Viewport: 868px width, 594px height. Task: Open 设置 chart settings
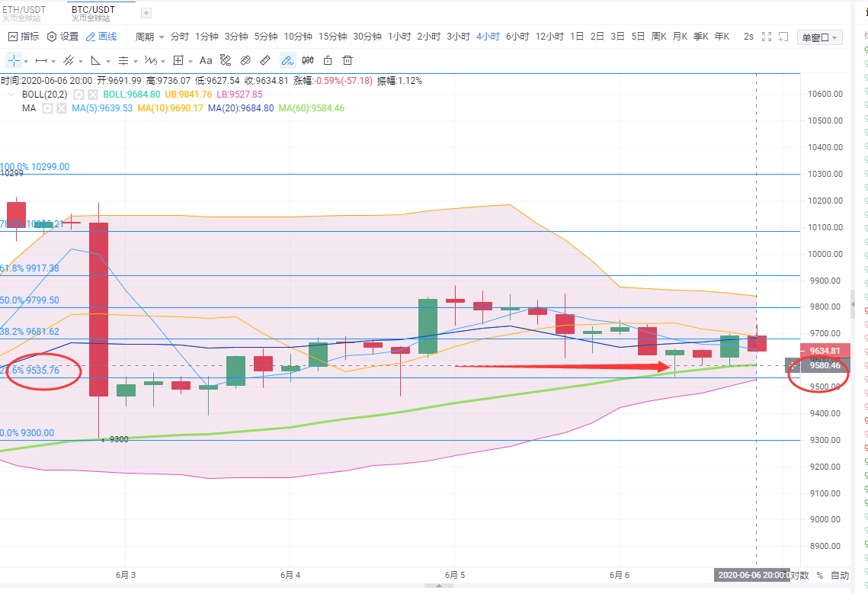coord(62,37)
